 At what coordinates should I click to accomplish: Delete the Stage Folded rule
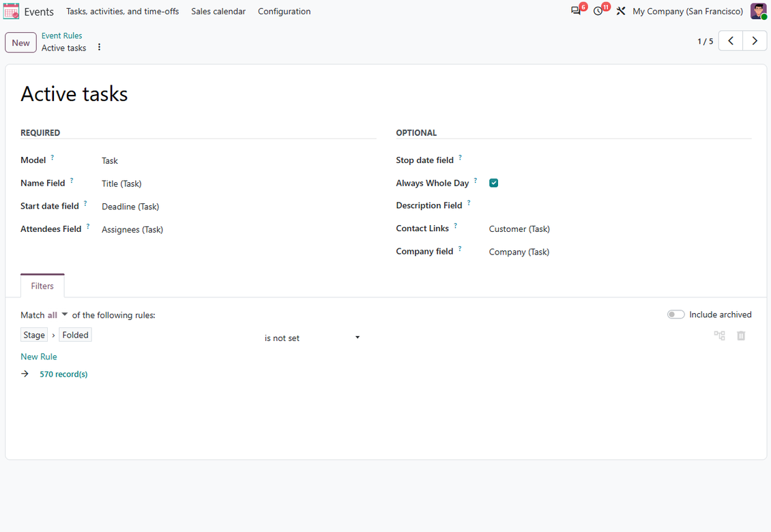pyautogui.click(x=741, y=336)
